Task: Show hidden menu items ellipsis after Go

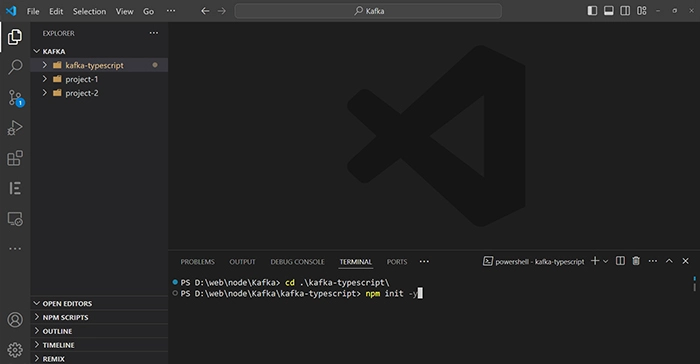Action: click(x=171, y=11)
